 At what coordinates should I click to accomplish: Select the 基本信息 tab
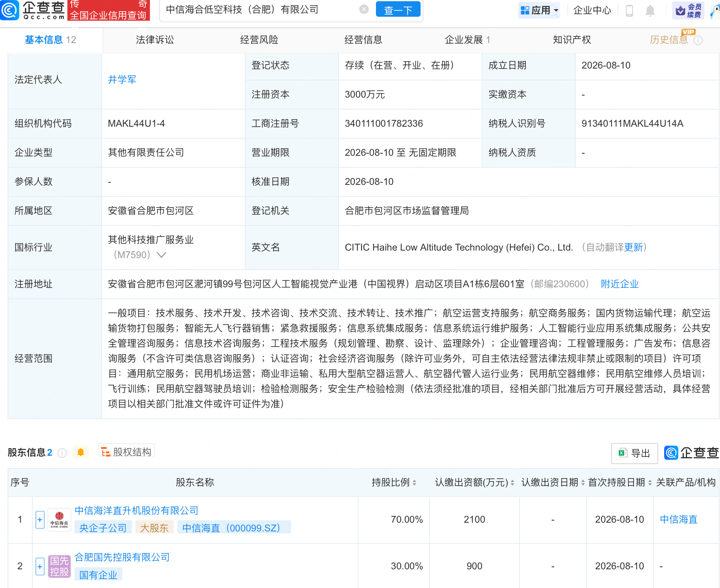pyautogui.click(x=50, y=40)
